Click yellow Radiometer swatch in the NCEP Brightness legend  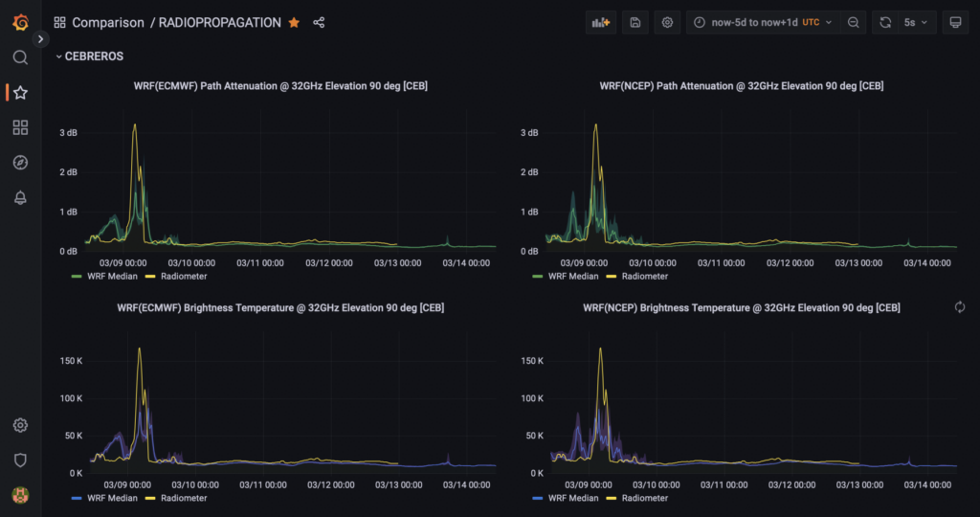pos(612,498)
